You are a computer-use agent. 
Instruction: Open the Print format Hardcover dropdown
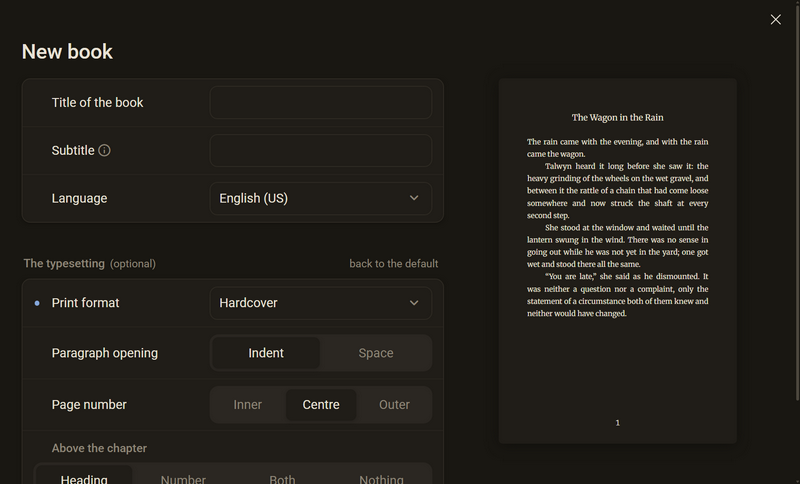(321, 303)
